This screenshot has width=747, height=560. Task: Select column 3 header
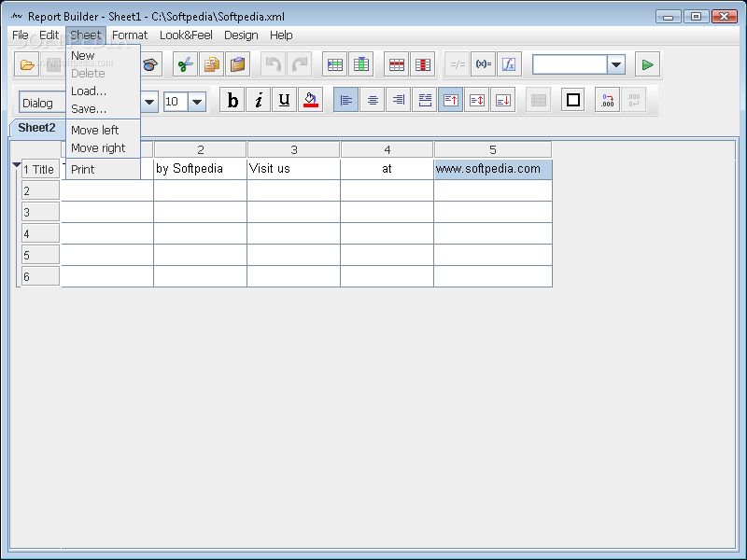pos(293,150)
